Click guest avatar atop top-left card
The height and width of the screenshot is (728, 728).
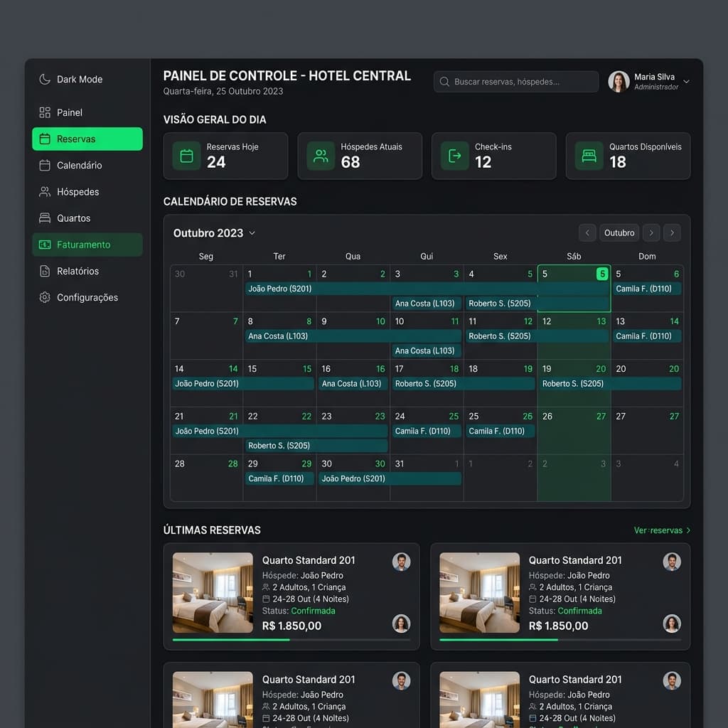coord(401,562)
